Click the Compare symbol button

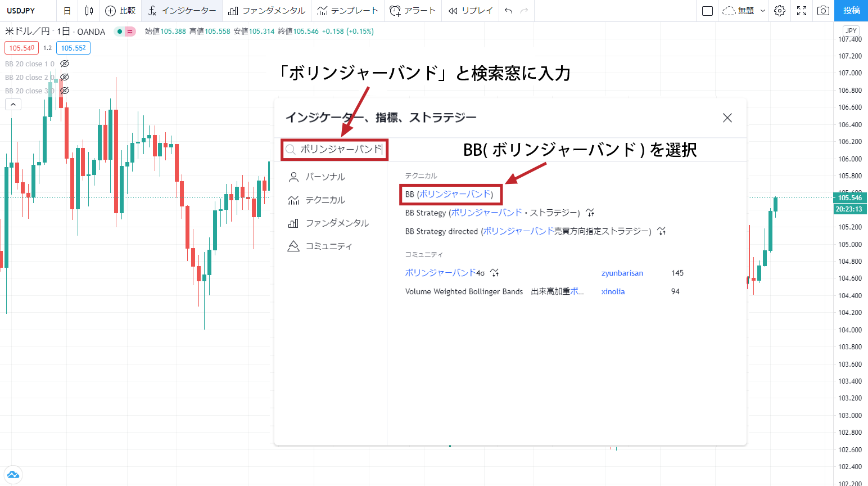120,11
